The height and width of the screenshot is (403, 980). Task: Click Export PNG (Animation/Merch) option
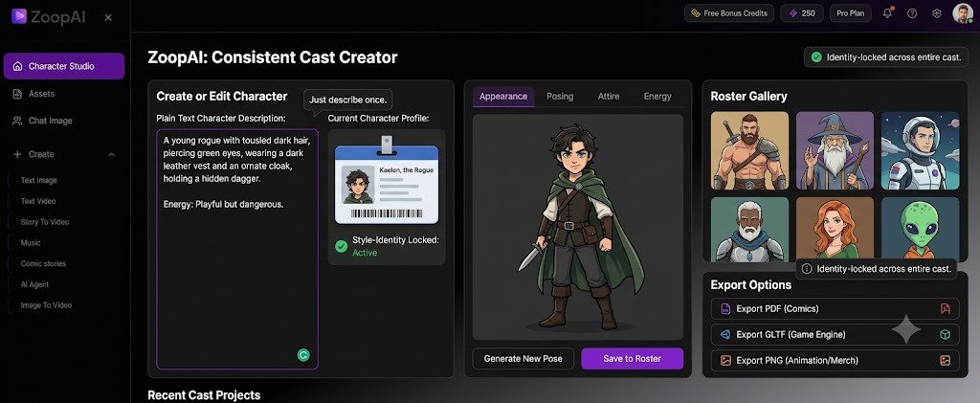(x=835, y=361)
